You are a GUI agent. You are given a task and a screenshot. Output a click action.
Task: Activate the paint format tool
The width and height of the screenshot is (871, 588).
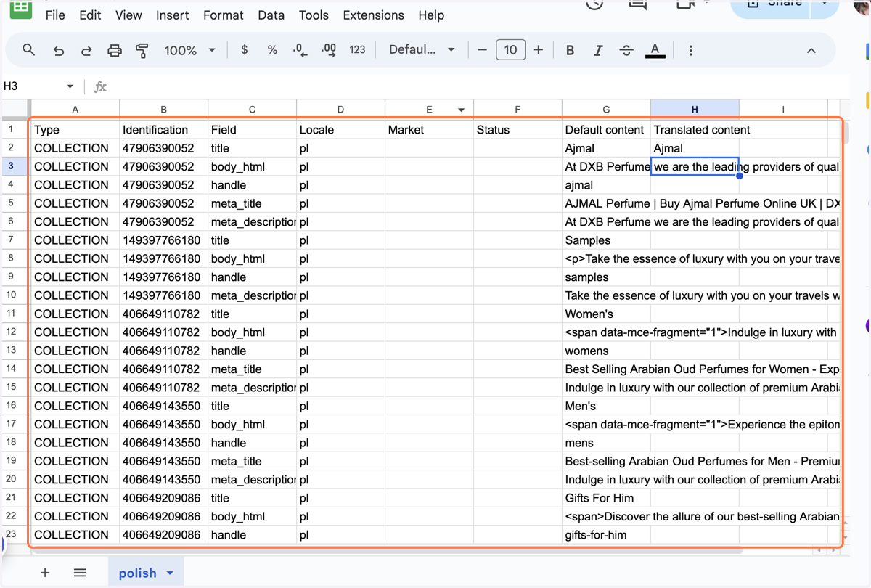pos(142,50)
